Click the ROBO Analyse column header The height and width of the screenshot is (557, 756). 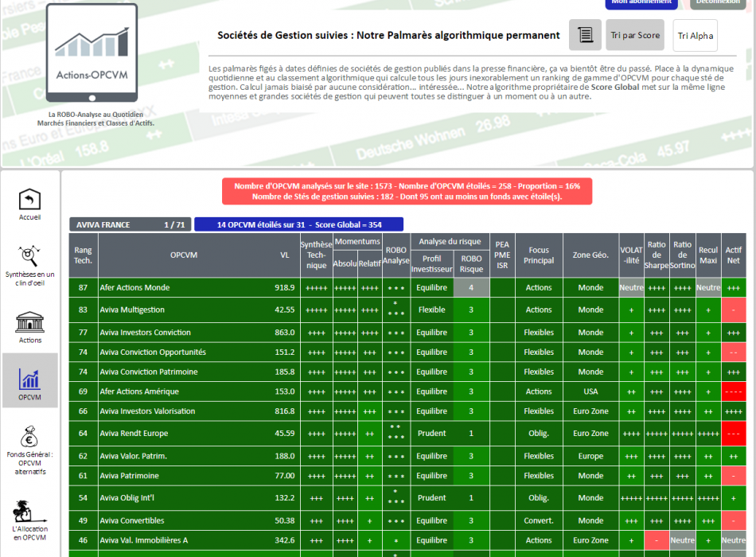click(x=396, y=255)
